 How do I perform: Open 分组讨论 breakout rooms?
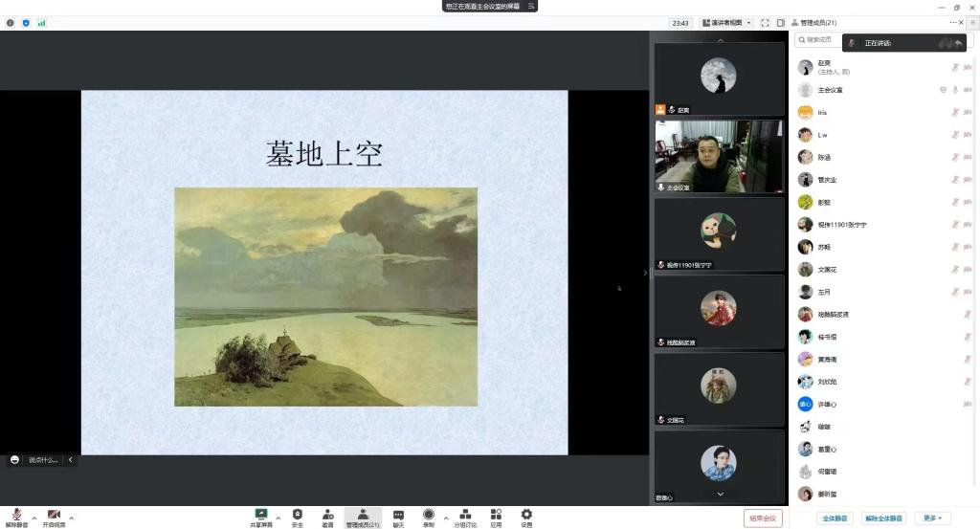(465, 517)
